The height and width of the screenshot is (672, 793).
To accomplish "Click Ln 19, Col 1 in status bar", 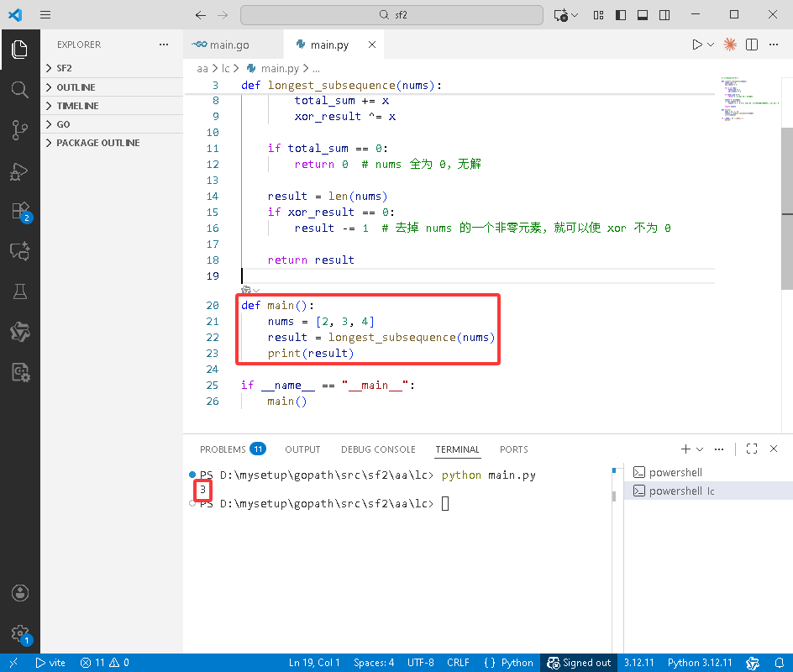I will pos(314,663).
